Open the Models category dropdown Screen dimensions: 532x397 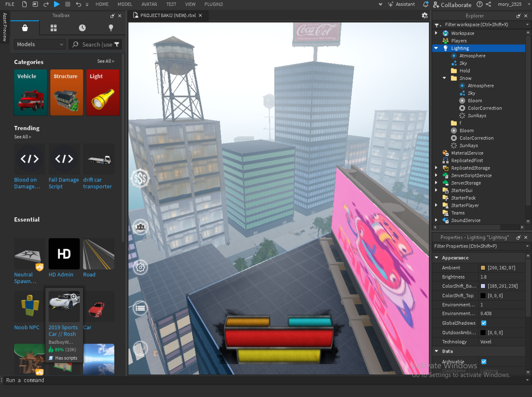click(x=40, y=44)
